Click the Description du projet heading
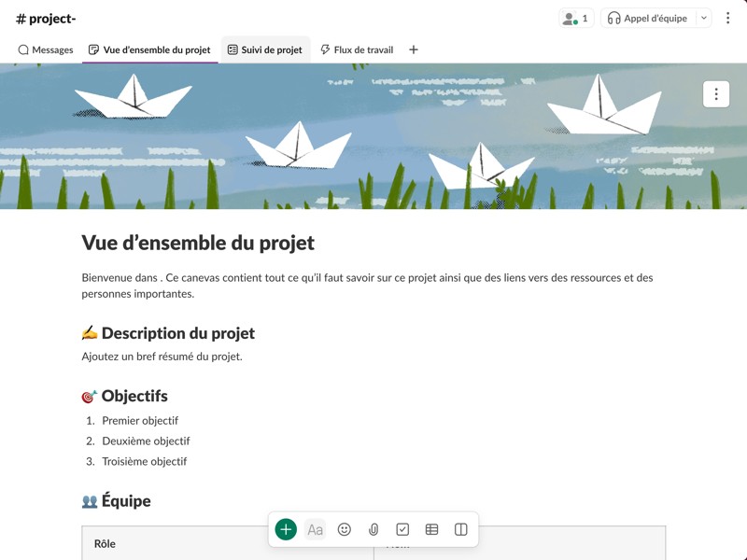This screenshot has height=560, width=747. (177, 333)
